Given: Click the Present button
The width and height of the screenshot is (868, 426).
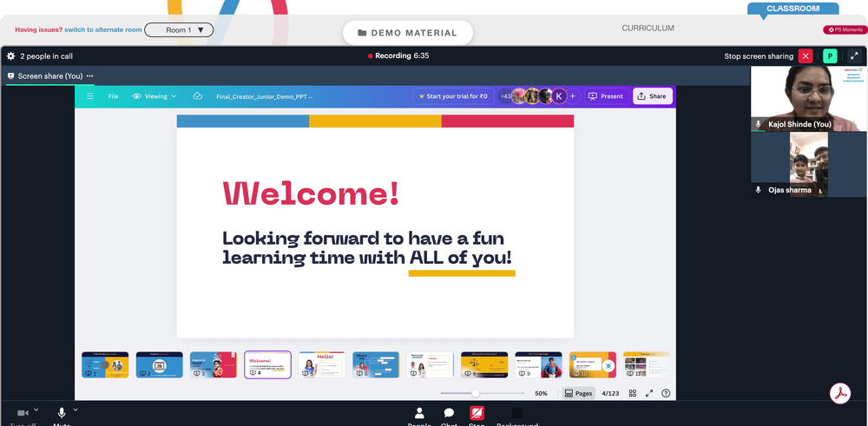Looking at the screenshot, I should point(606,96).
